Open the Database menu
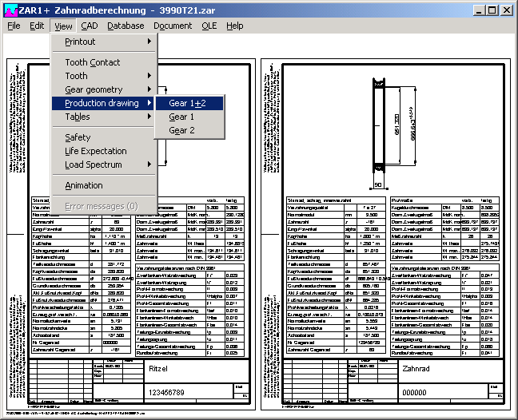The height and width of the screenshot is (420, 518). (x=126, y=26)
